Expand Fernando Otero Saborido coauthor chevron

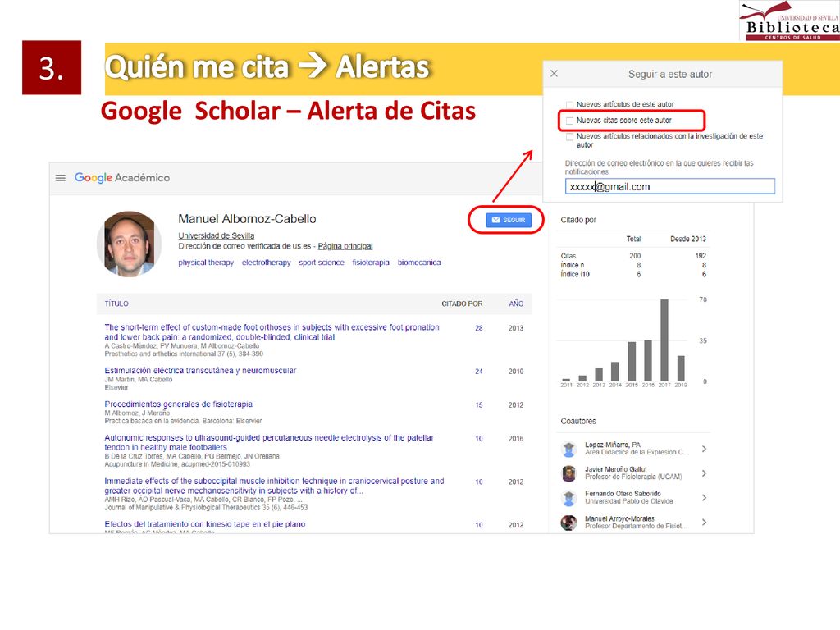coord(705,498)
